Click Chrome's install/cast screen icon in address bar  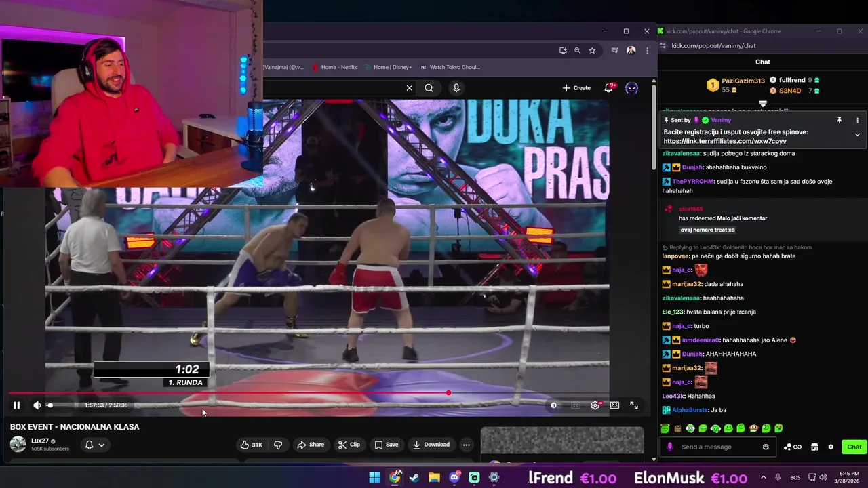click(563, 50)
